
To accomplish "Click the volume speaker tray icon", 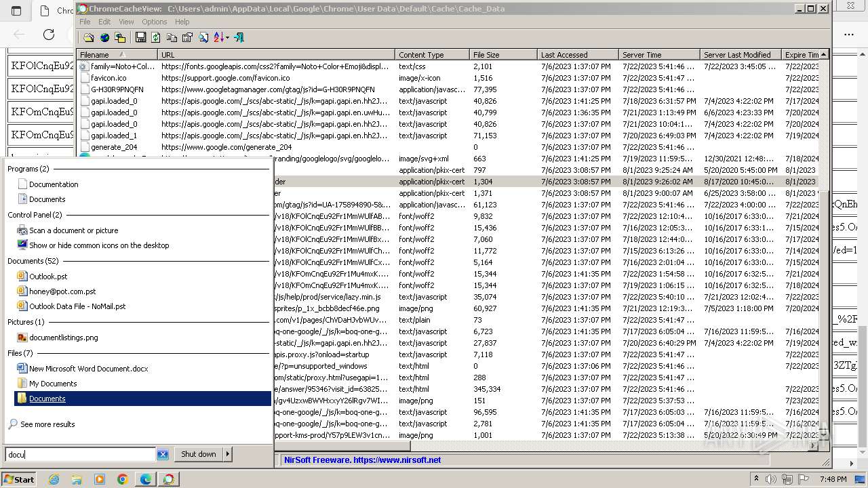I will [771, 479].
